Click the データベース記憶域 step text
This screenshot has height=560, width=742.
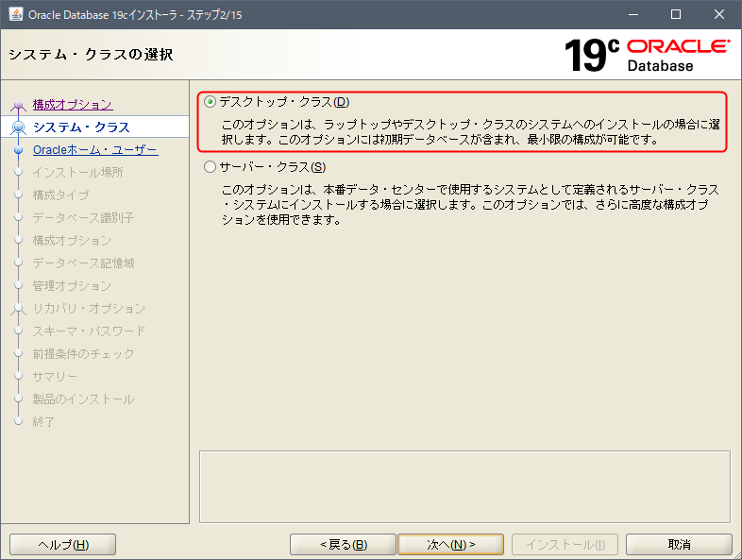83,263
